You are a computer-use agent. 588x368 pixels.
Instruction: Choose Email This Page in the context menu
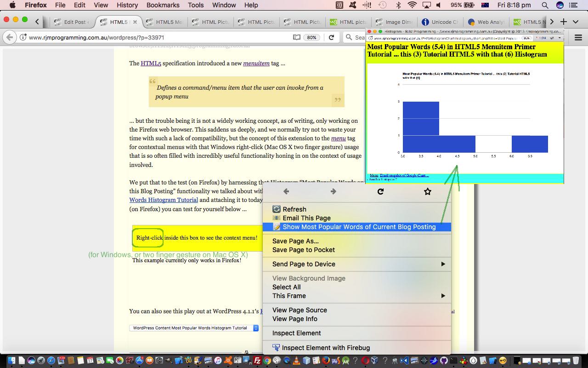click(x=356, y=218)
